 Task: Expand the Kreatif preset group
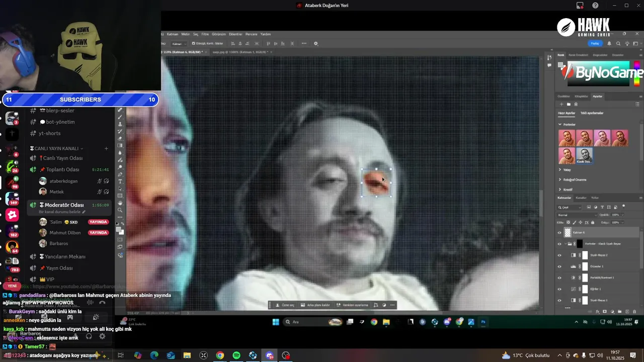point(560,190)
